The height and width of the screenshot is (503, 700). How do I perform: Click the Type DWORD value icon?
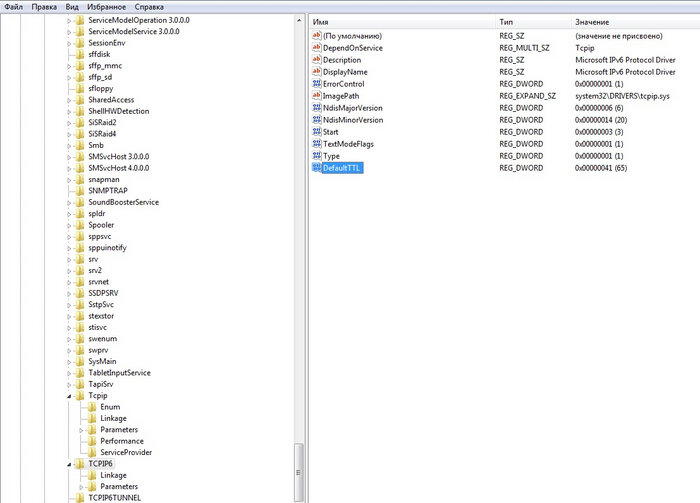tap(317, 156)
